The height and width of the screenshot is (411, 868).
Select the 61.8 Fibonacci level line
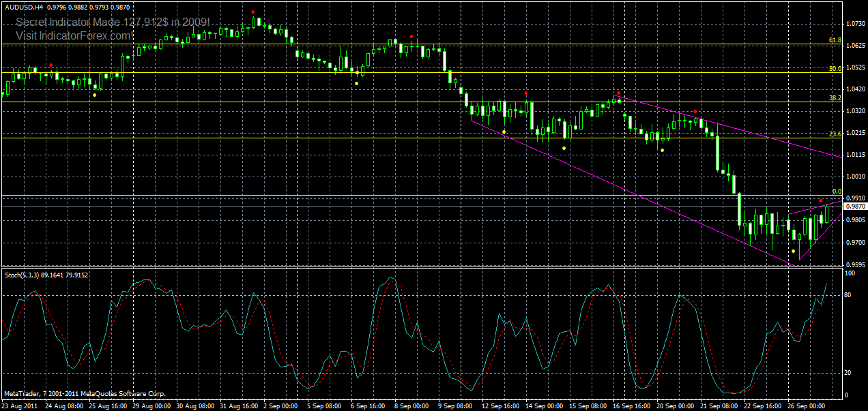409,45
